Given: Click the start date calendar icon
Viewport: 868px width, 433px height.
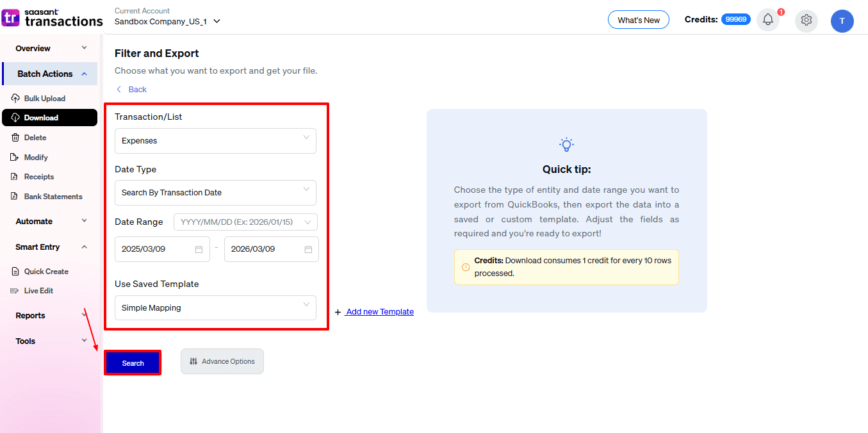Looking at the screenshot, I should pyautogui.click(x=199, y=249).
